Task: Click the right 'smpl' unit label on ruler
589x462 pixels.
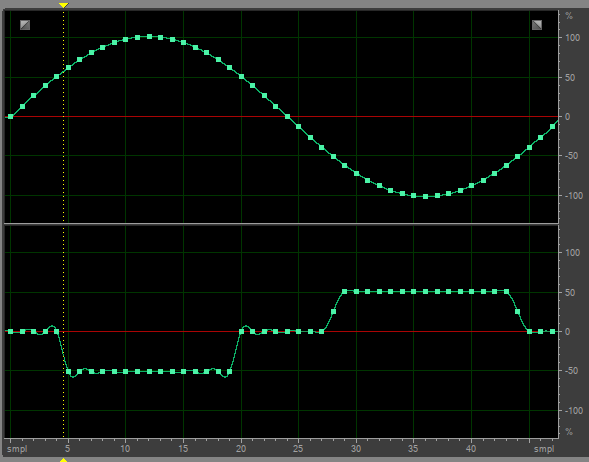Action: pos(544,449)
